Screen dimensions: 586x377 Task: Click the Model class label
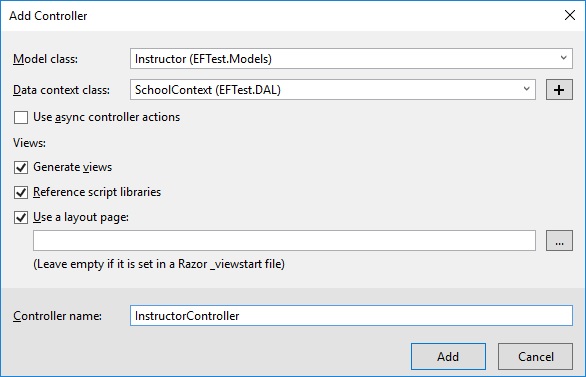point(45,59)
